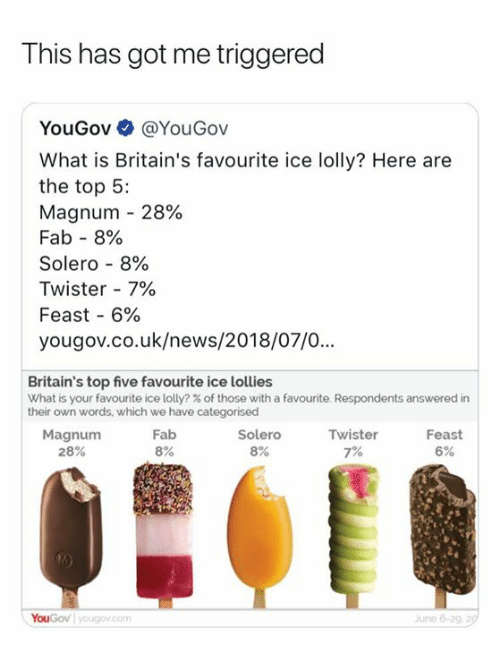The height and width of the screenshot is (666, 500).
Task: Click the green Twister lolly image
Action: [x=353, y=536]
